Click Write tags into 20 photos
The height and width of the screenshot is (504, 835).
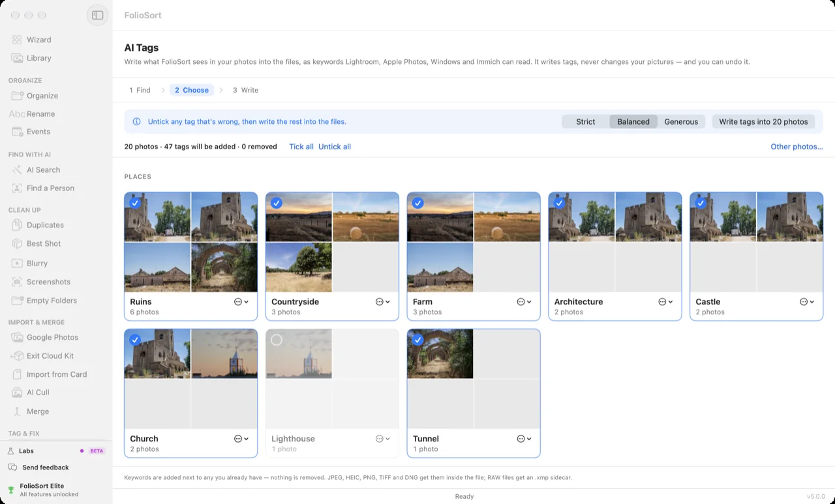click(763, 122)
